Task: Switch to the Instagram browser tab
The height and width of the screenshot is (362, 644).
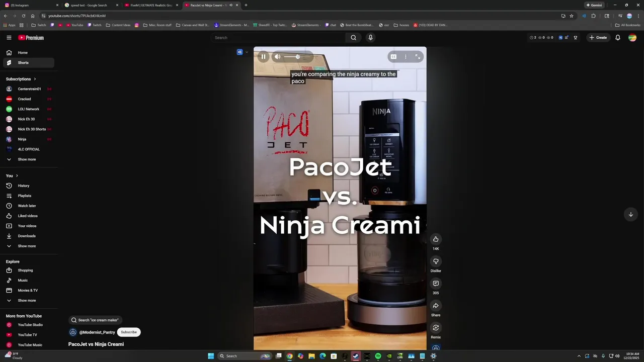Action: point(30,5)
